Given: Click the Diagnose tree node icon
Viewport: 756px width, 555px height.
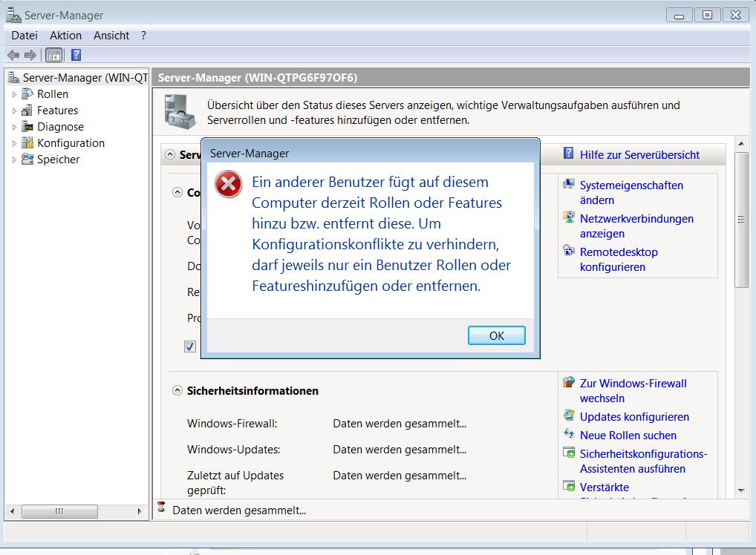Looking at the screenshot, I should (x=27, y=126).
